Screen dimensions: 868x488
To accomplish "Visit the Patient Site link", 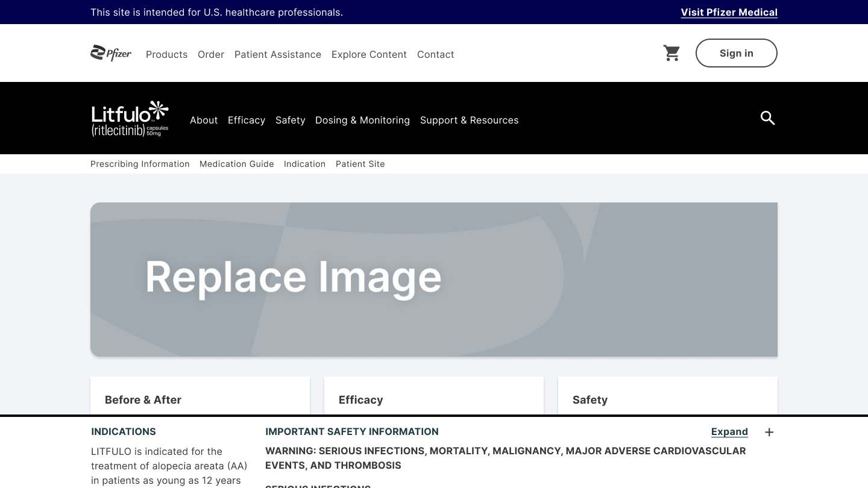I will click(x=360, y=164).
